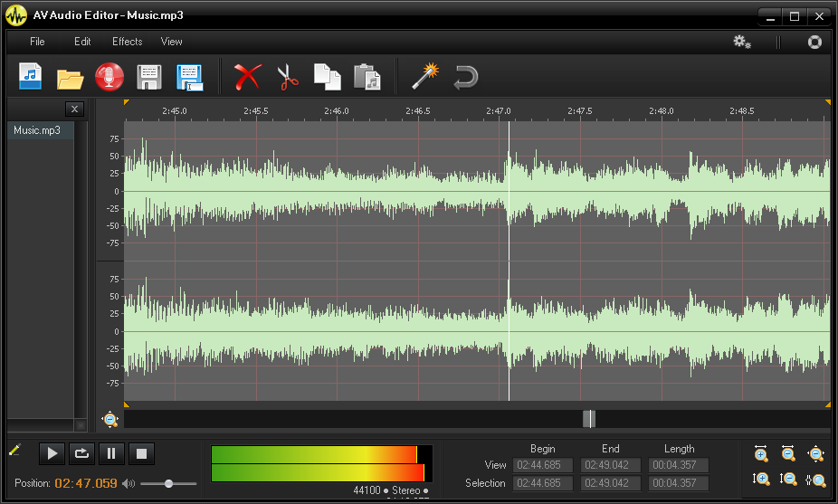Click the View Begin time field
This screenshot has width=838, height=504.
point(543,465)
